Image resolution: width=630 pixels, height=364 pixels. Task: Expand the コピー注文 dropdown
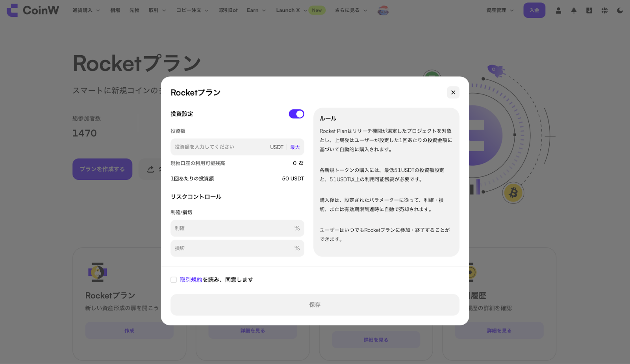point(192,10)
